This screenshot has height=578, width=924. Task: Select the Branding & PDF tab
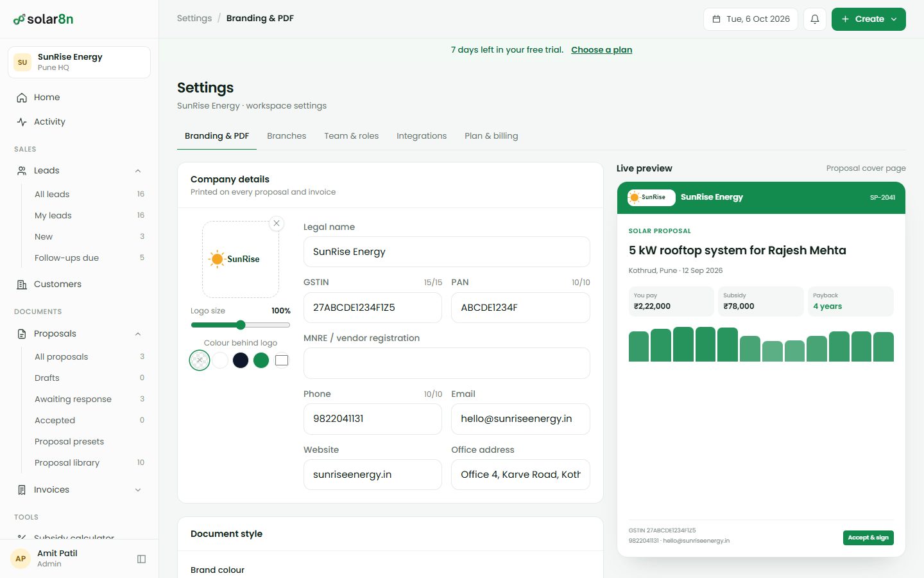pos(217,136)
